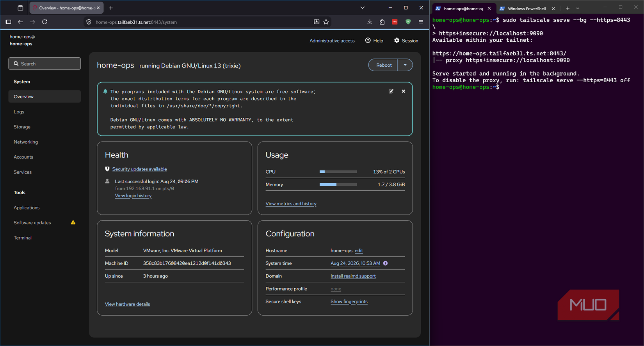
Task: Switch to the Windows PowerShell tab
Action: point(527,9)
